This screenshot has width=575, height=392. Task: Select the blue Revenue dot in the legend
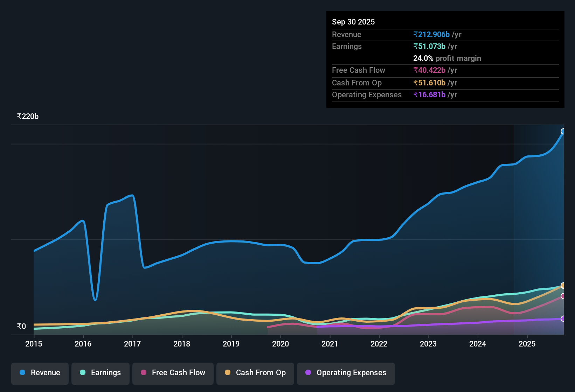coord(22,373)
